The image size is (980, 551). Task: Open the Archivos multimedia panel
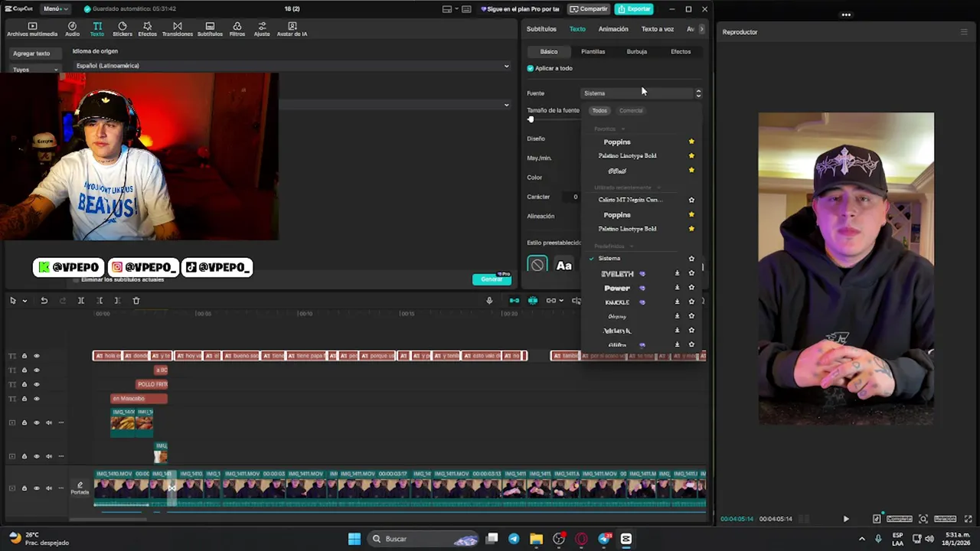pos(32,29)
